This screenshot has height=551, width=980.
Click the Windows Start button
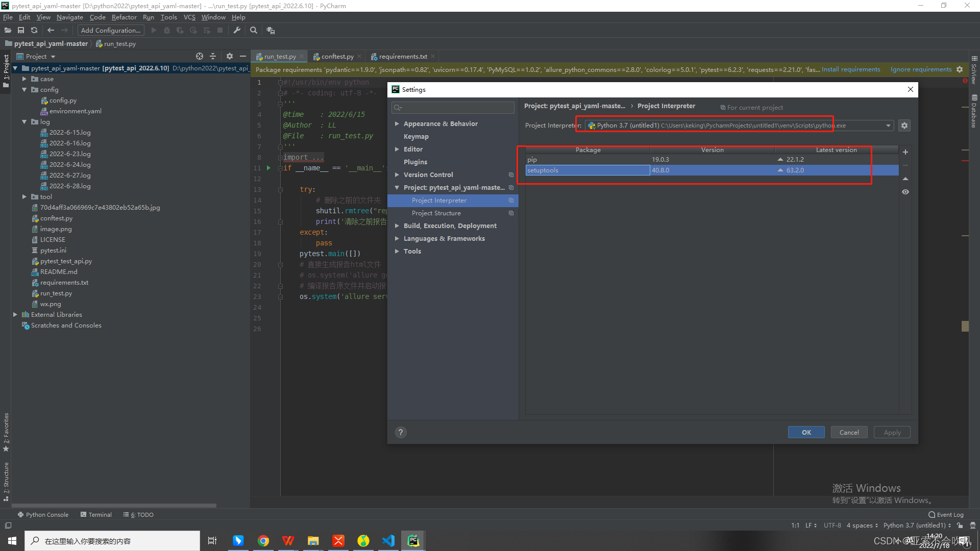coord(12,541)
